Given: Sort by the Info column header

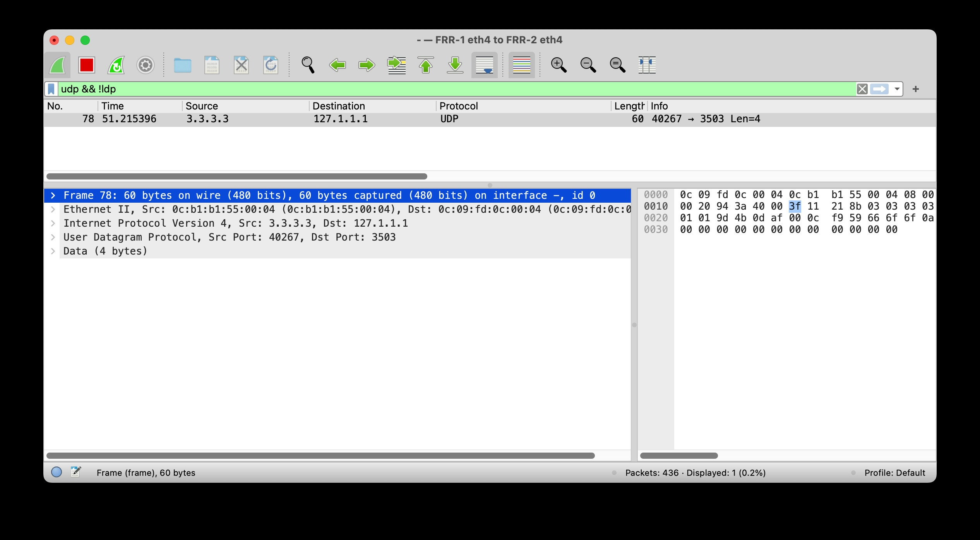Looking at the screenshot, I should tap(792, 106).
